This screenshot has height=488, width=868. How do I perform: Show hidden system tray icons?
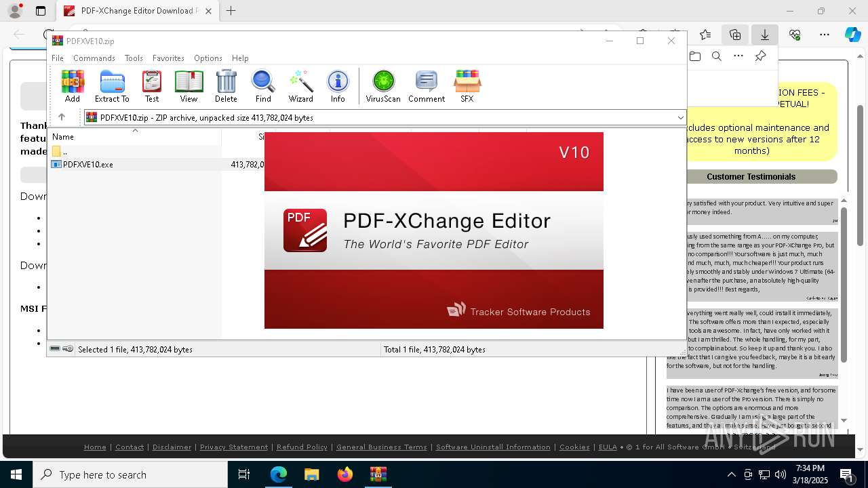tap(732, 474)
